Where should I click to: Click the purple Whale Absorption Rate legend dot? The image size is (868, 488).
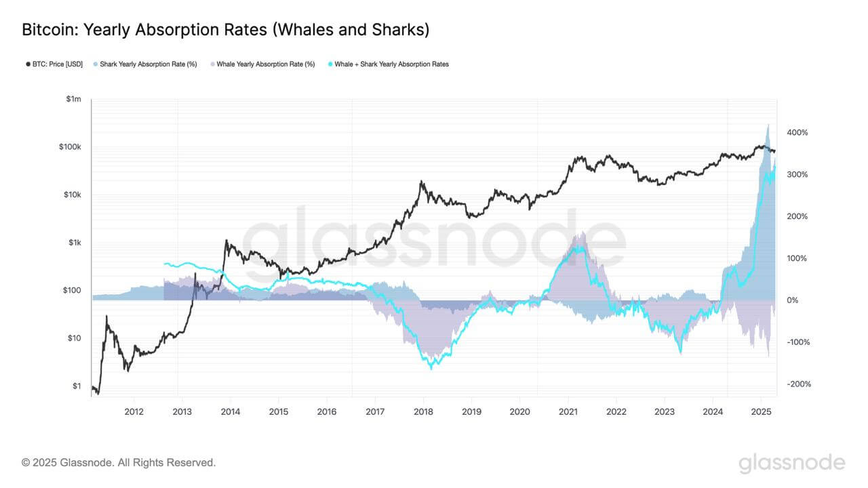212,64
